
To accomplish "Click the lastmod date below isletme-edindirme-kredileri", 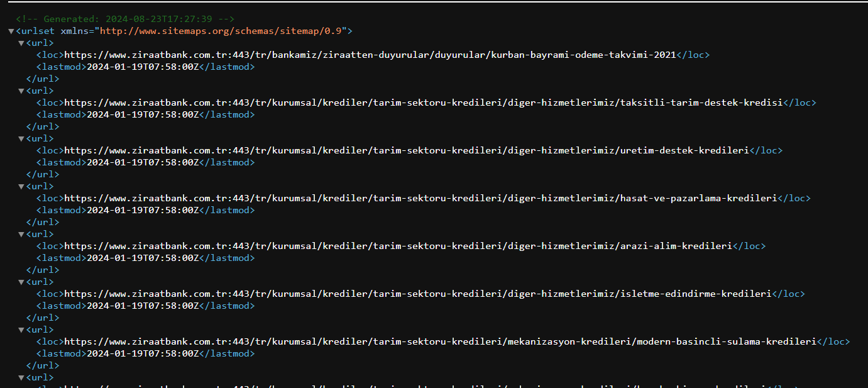I will (x=143, y=306).
